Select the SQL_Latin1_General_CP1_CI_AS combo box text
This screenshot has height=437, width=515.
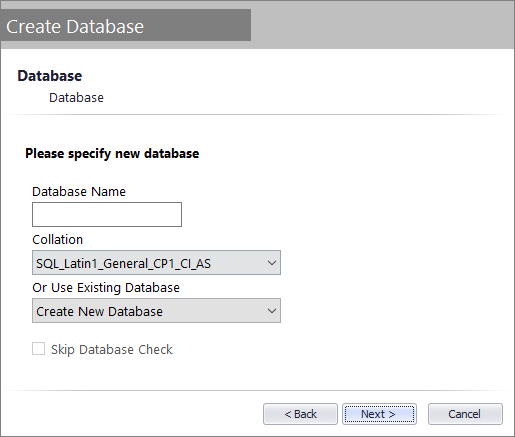tap(123, 264)
